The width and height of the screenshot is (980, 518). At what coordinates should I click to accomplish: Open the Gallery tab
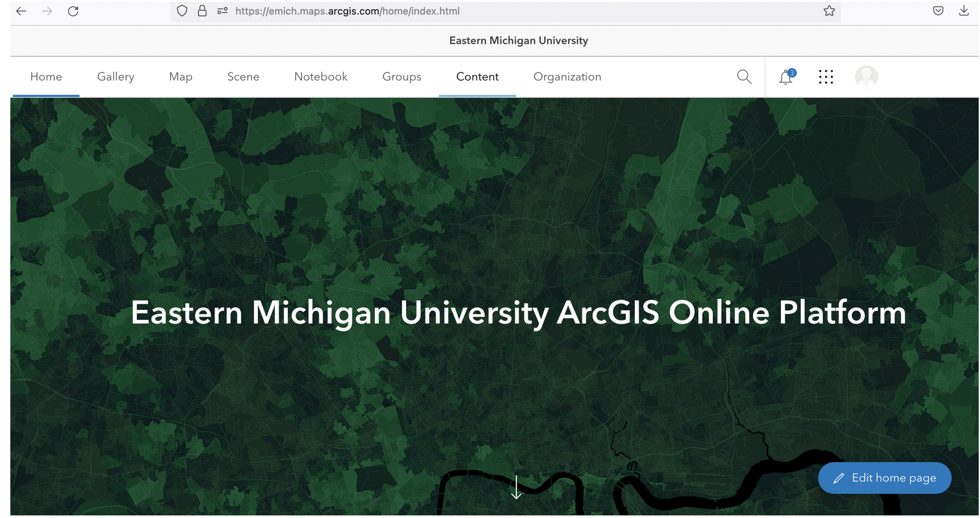click(116, 77)
